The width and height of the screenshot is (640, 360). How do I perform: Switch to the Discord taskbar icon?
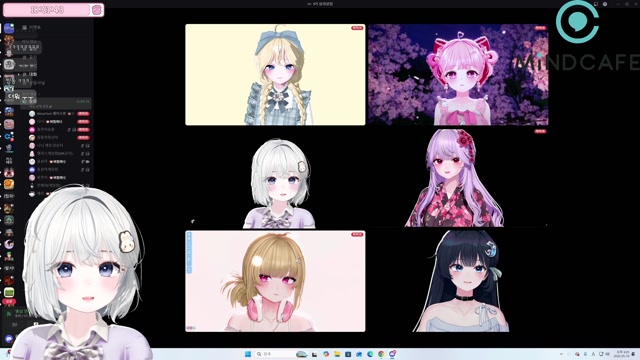point(392,354)
